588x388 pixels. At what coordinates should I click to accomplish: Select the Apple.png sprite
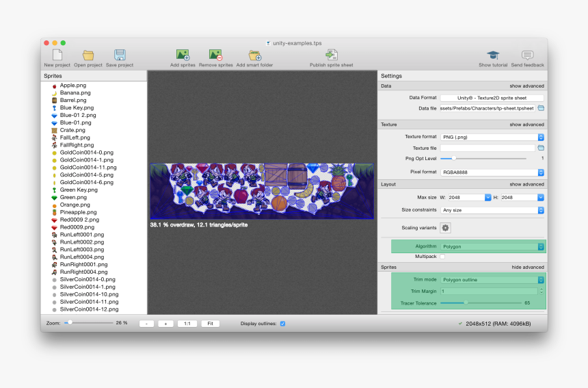[x=72, y=85]
